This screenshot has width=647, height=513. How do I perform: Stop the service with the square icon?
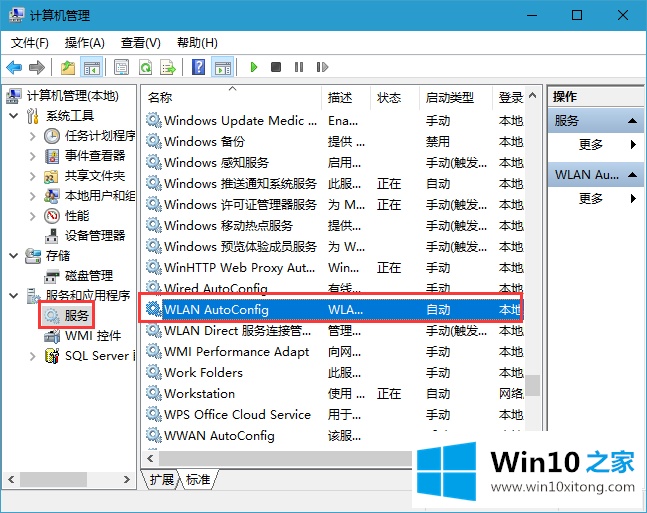click(x=276, y=67)
